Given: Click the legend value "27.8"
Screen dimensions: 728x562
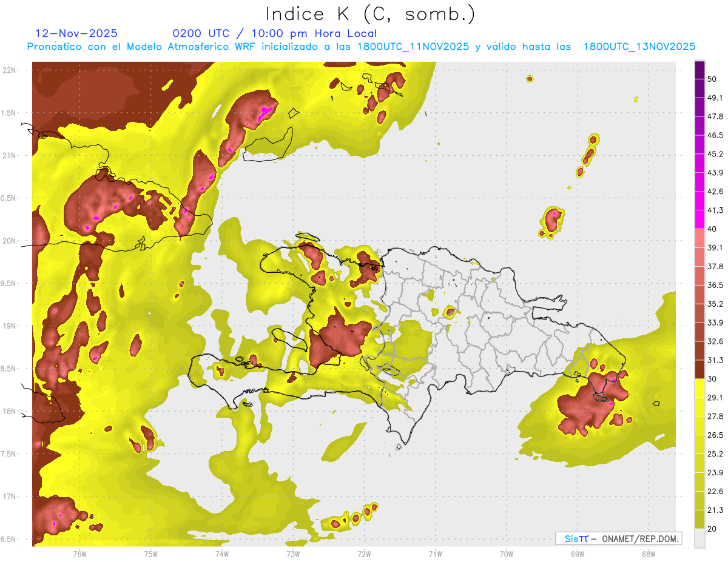Looking at the screenshot, I should [715, 416].
